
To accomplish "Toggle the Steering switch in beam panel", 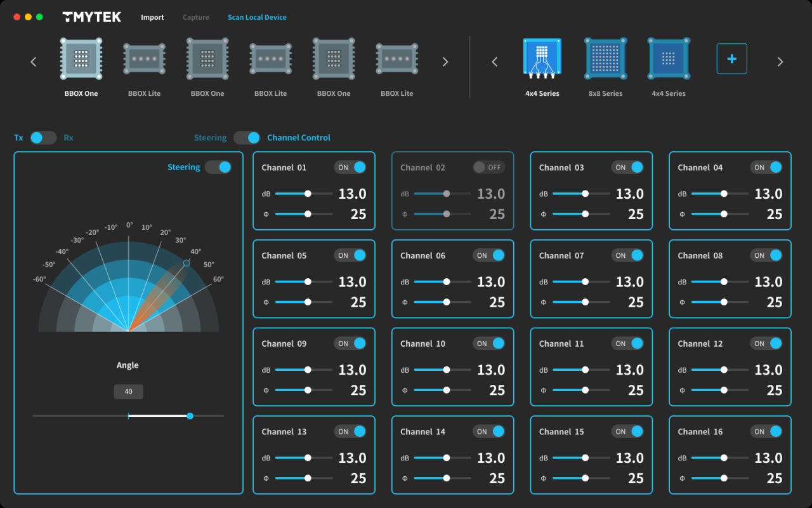I will (218, 167).
